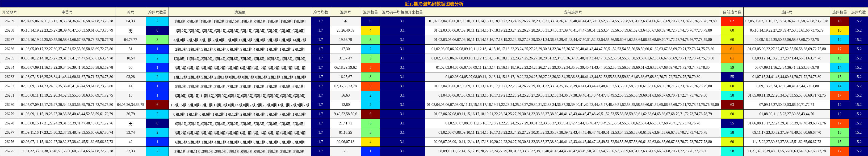Select yellow warm count 4 in row 26288
The height and width of the screenshot is (156, 868).
[x=370, y=30]
